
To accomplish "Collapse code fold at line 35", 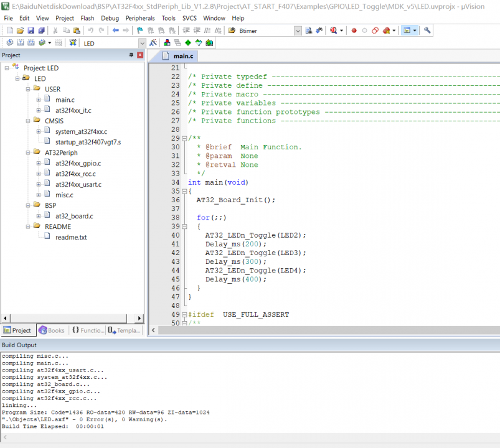I will [x=184, y=191].
